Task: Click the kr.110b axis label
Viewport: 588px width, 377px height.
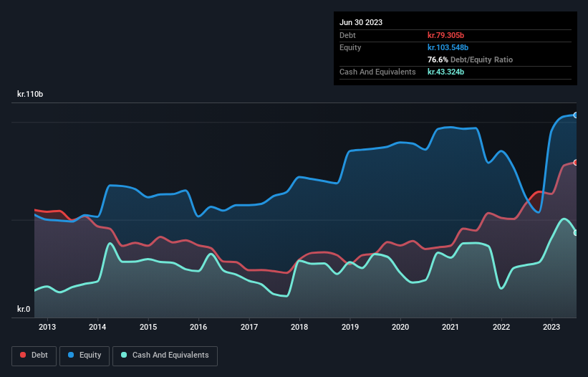Action: coord(30,94)
